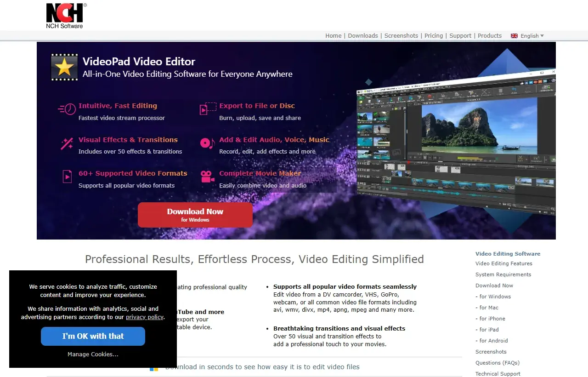Click the Complete Movie Maker camera icon
The width and height of the screenshot is (588, 377).
tap(208, 177)
